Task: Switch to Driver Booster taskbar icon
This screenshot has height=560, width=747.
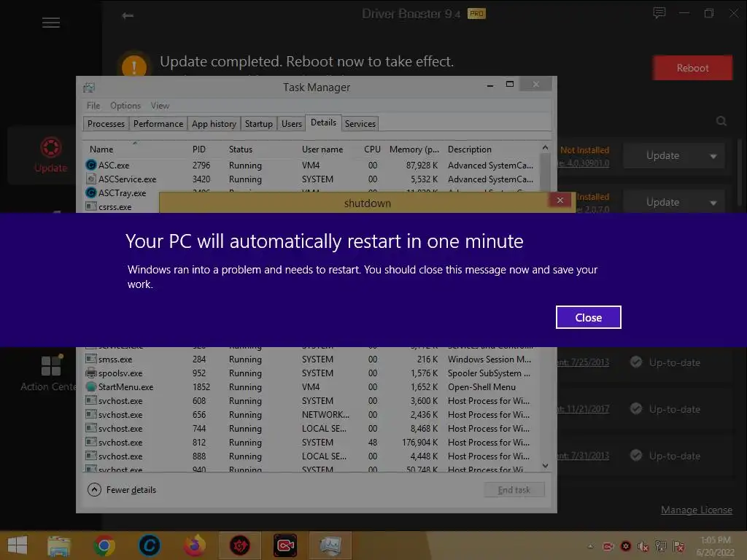Action: tap(239, 545)
